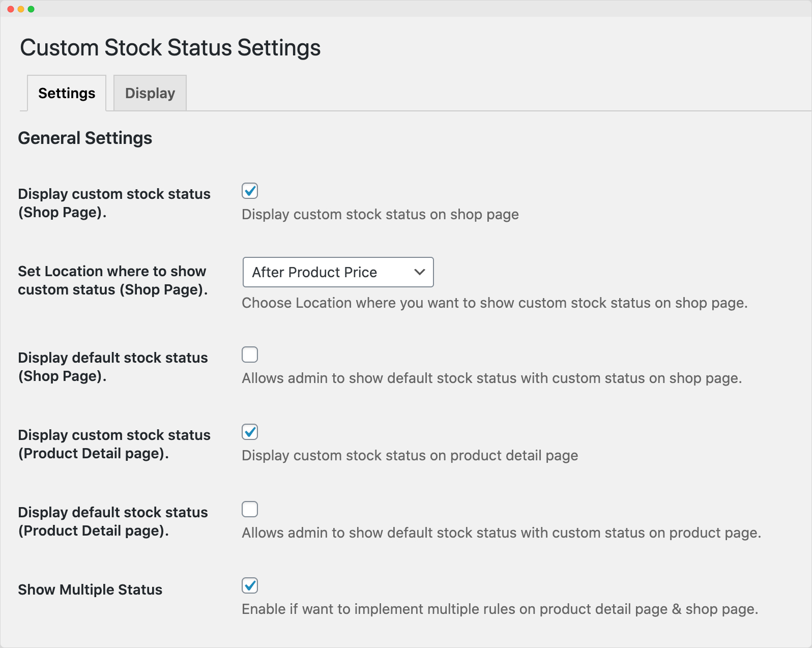Close the window with the red button
This screenshot has width=812, height=648.
click(x=11, y=9)
